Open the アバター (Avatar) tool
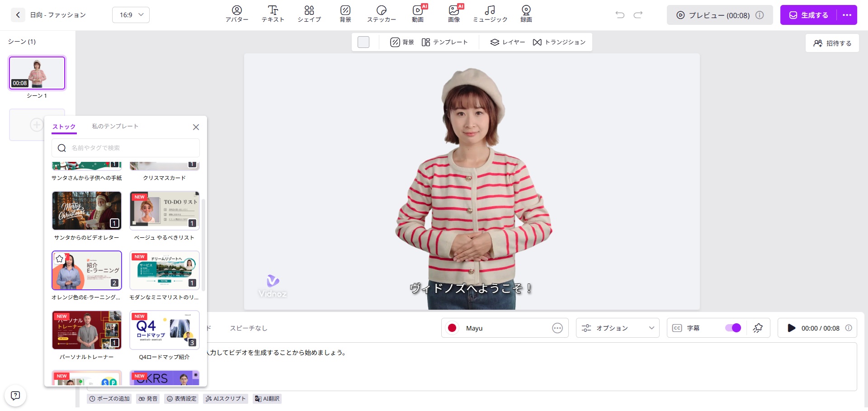 coord(237,14)
